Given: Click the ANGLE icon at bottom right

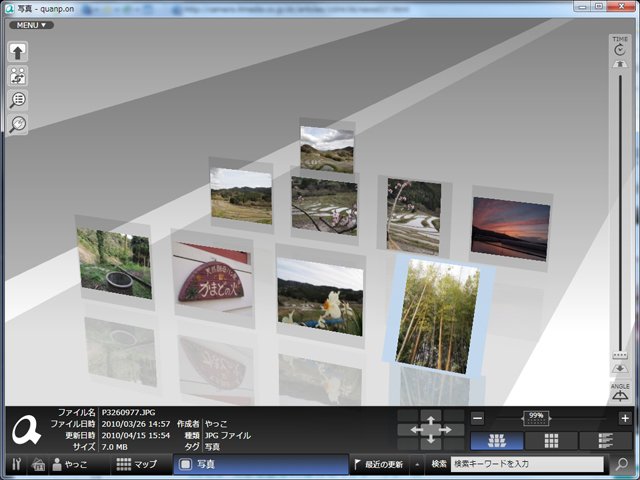Looking at the screenshot, I should pos(620,395).
